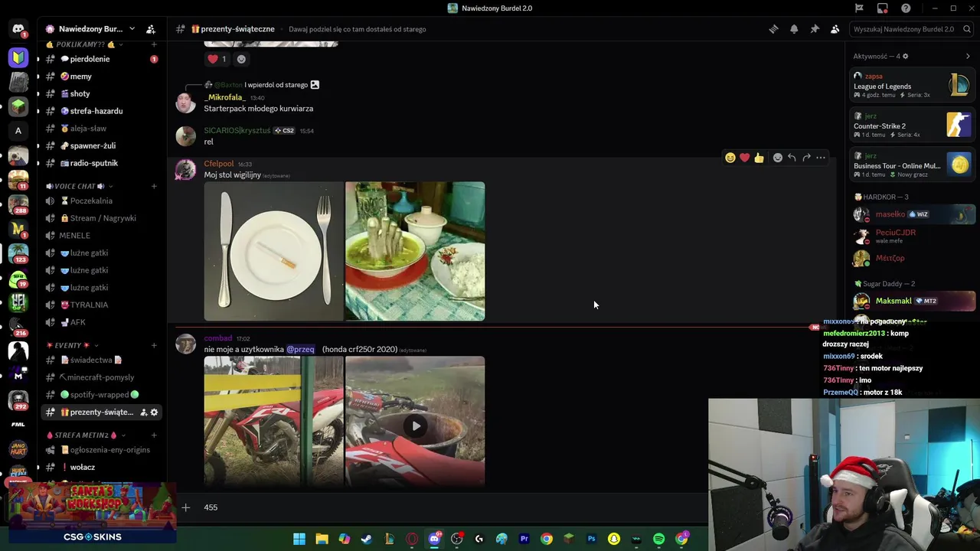980x551 pixels.
Task: React with thumbs up in message toolbar
Action: (x=759, y=158)
